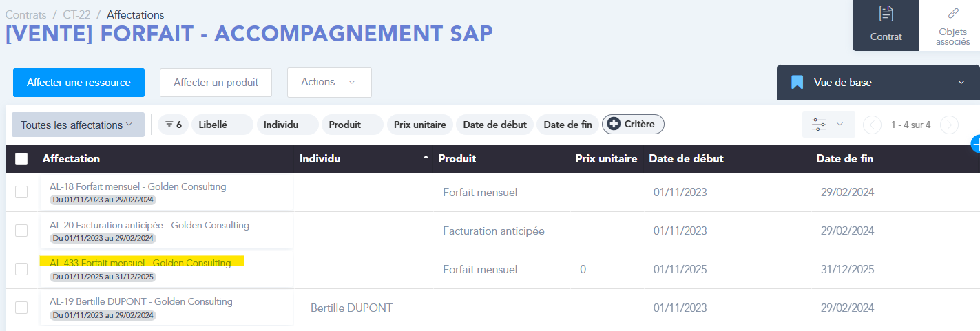980x331 pixels.
Task: Click Affecter une ressource button
Action: [x=79, y=83]
